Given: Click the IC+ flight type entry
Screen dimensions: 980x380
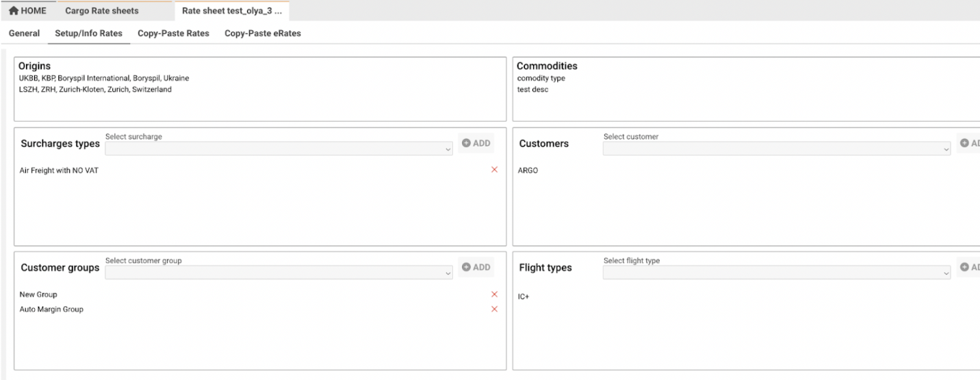Looking at the screenshot, I should (x=524, y=297).
